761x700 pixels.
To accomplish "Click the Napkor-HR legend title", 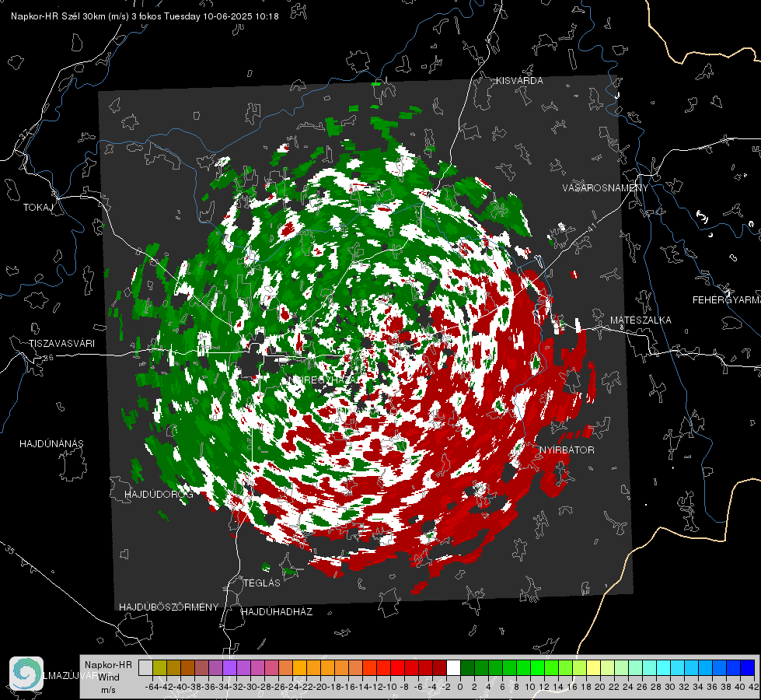I will [x=108, y=664].
